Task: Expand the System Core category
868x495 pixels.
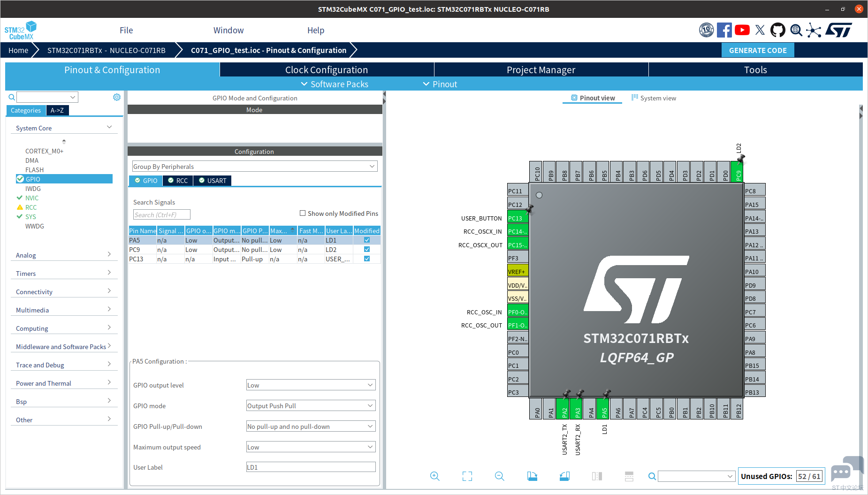Action: click(64, 128)
